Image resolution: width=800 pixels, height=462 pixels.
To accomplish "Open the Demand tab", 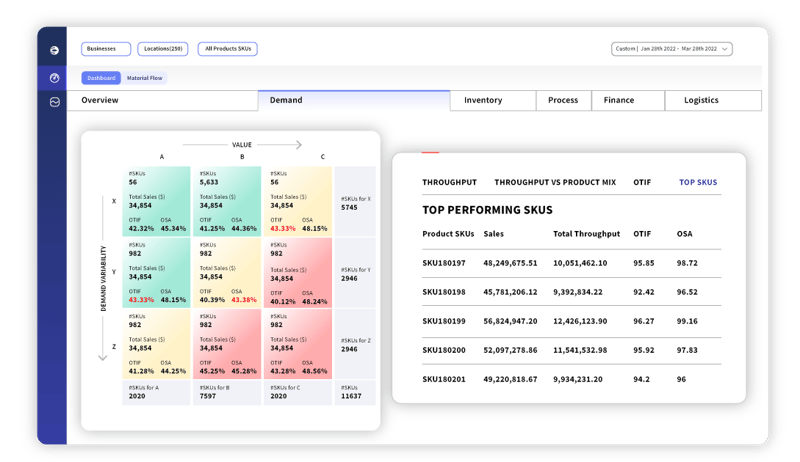I will 354,100.
